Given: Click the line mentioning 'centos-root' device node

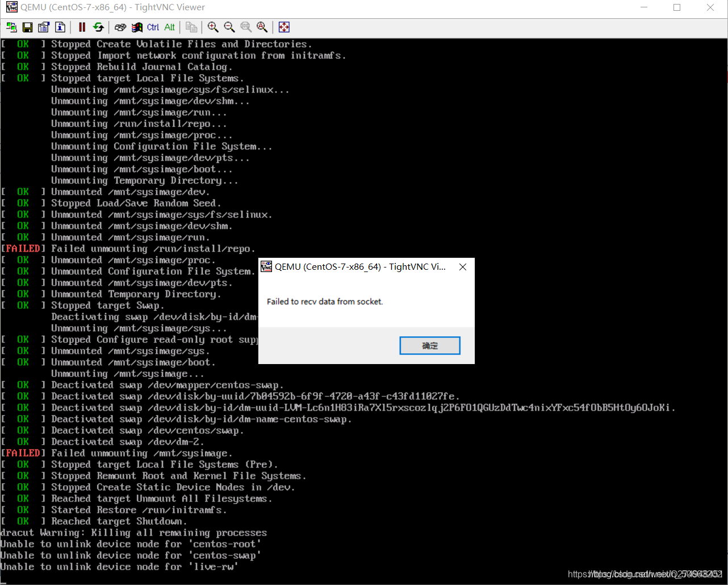Looking at the screenshot, I should coord(131,544).
